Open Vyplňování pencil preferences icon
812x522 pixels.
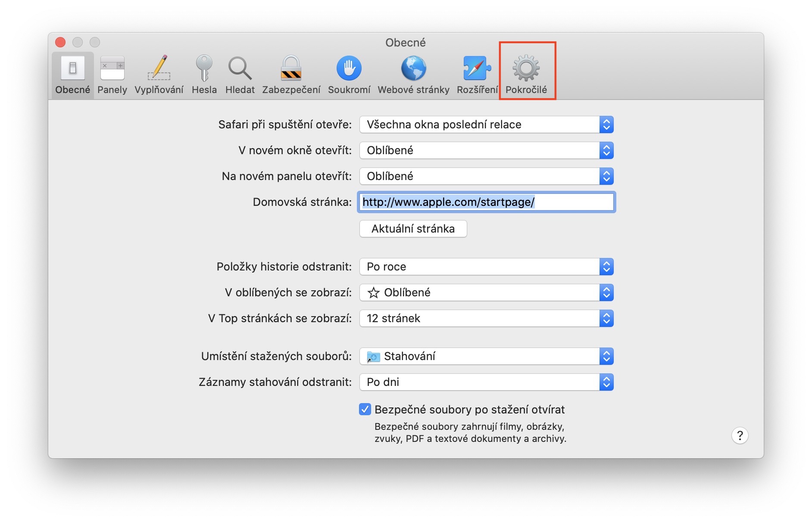[x=159, y=68]
